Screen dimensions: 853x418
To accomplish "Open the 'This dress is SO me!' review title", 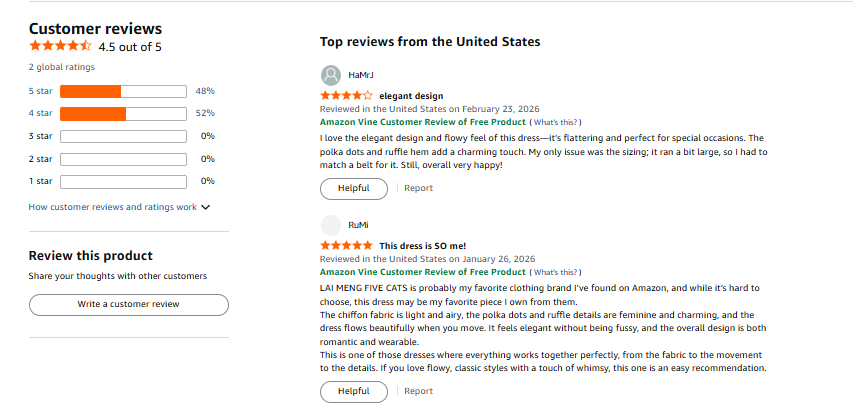I will point(423,246).
